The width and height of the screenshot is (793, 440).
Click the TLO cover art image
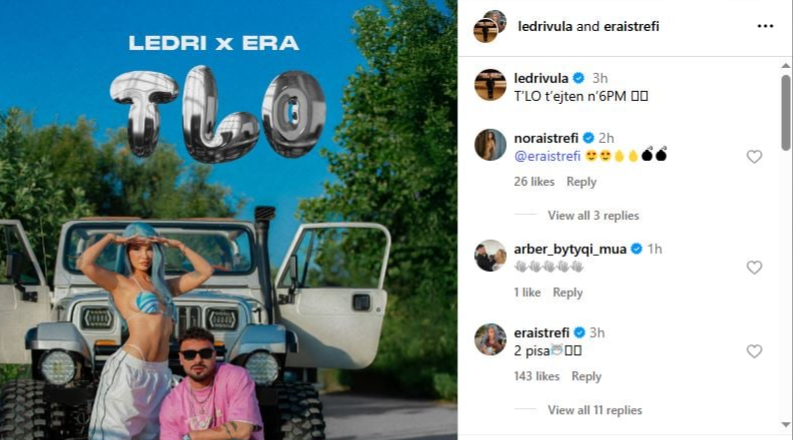point(229,220)
